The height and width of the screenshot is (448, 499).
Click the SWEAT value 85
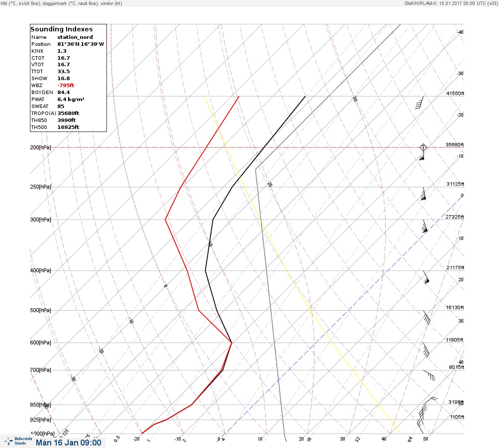point(61,107)
